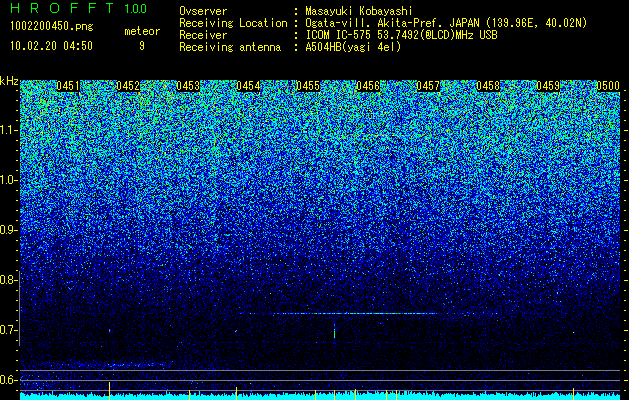The width and height of the screenshot is (629, 400).
Task: Select the version number 1.0.0
Action: point(136,8)
